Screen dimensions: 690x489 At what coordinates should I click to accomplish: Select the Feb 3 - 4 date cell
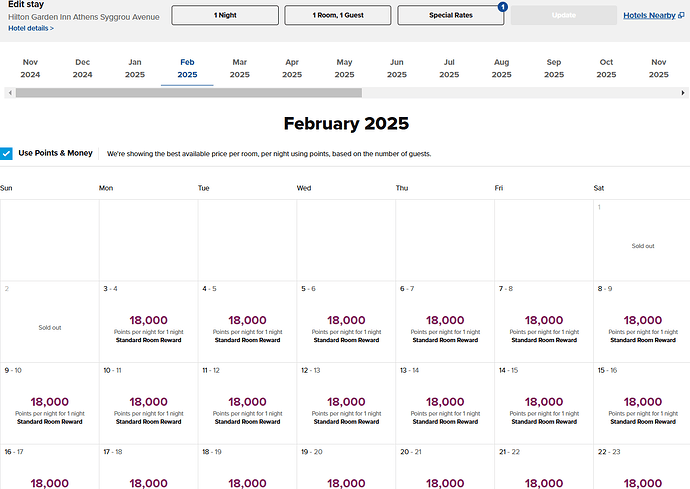pos(148,322)
